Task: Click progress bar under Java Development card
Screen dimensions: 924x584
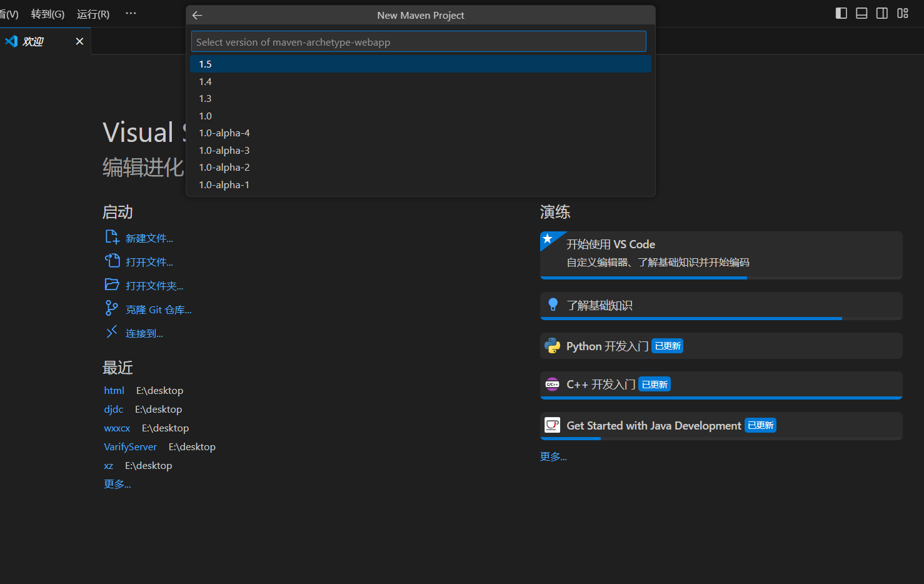Action: point(721,438)
